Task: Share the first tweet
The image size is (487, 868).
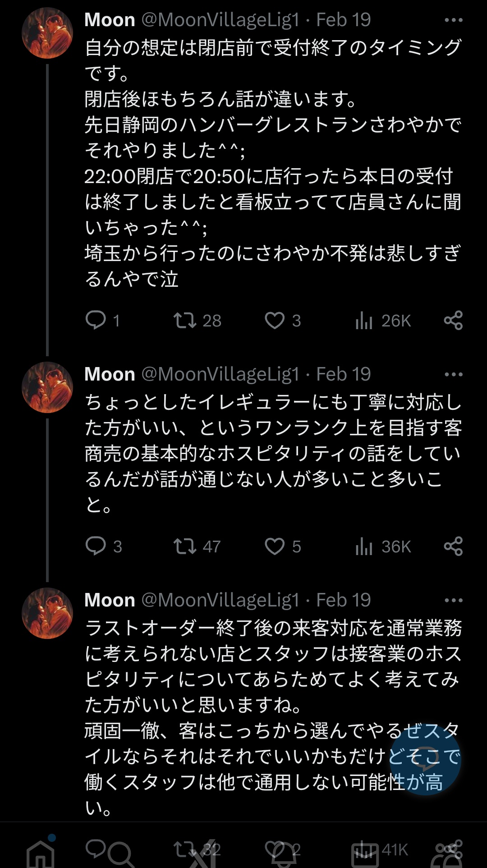Action: click(x=453, y=320)
